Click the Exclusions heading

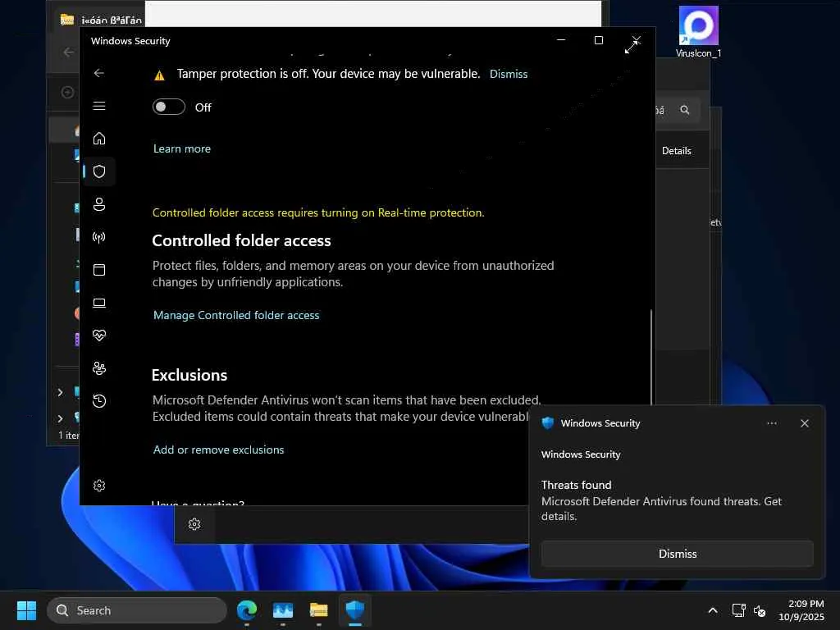pyautogui.click(x=189, y=375)
